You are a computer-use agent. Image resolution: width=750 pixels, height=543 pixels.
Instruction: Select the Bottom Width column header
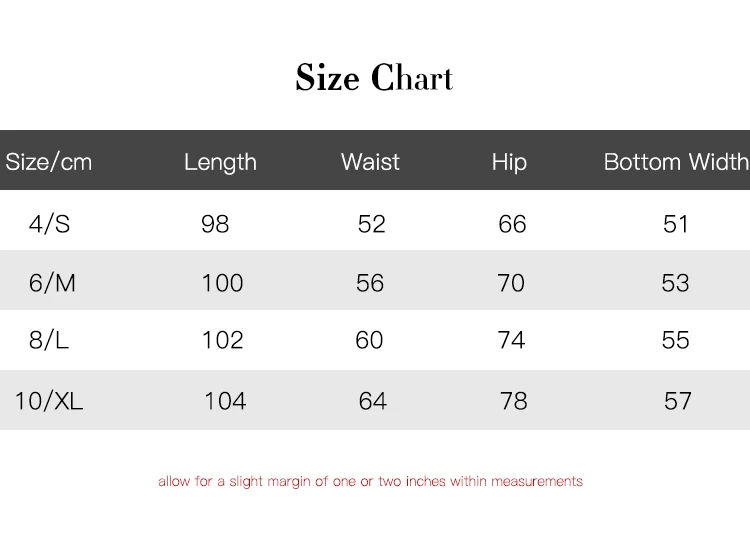(x=675, y=162)
